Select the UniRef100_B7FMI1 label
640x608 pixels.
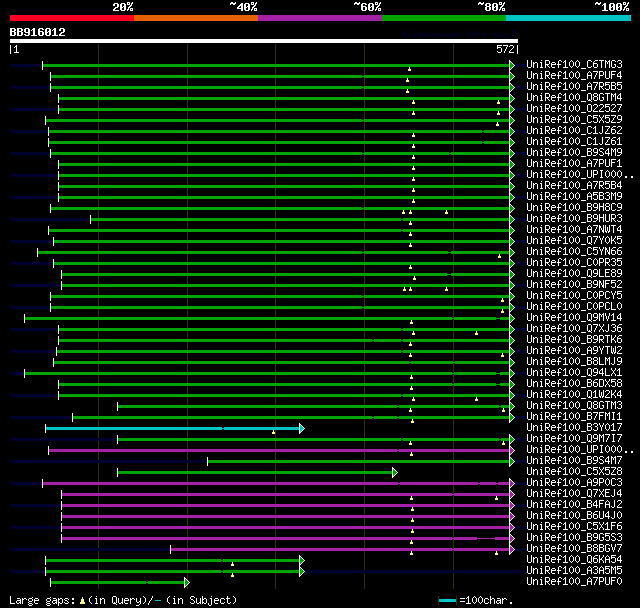click(x=574, y=417)
